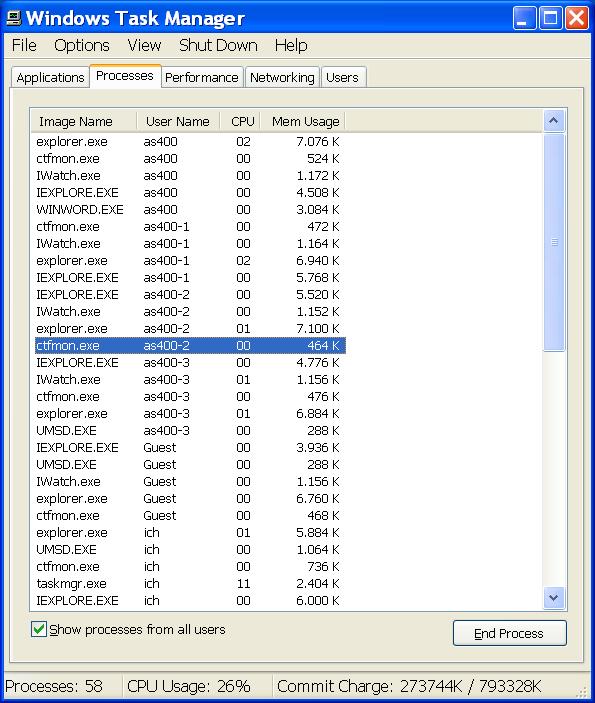Sort by Mem Usage column header

pos(303,122)
